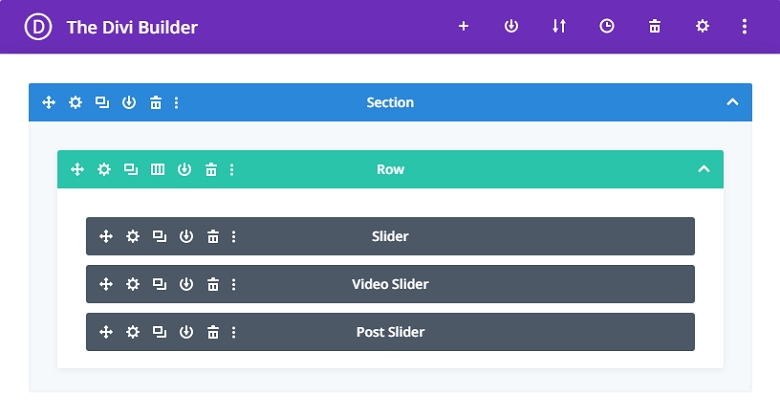Open portability import/export arrows in header

(559, 27)
